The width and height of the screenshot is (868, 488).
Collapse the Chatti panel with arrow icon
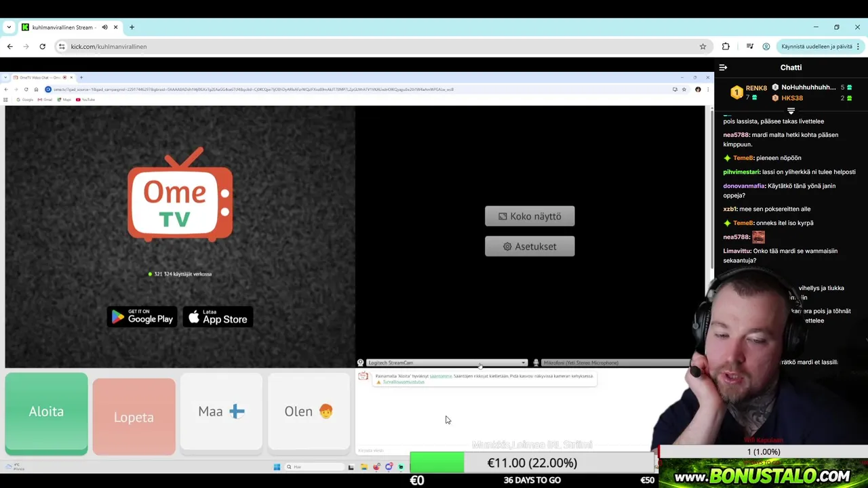pos(723,67)
